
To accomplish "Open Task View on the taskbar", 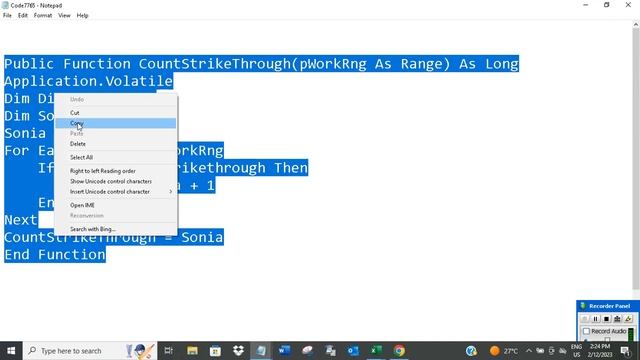I will [x=169, y=351].
